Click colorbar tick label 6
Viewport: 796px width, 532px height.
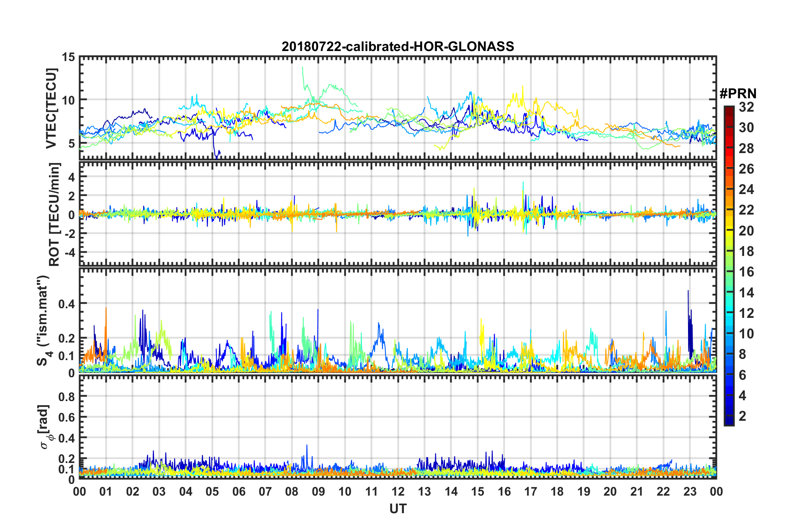point(742,375)
